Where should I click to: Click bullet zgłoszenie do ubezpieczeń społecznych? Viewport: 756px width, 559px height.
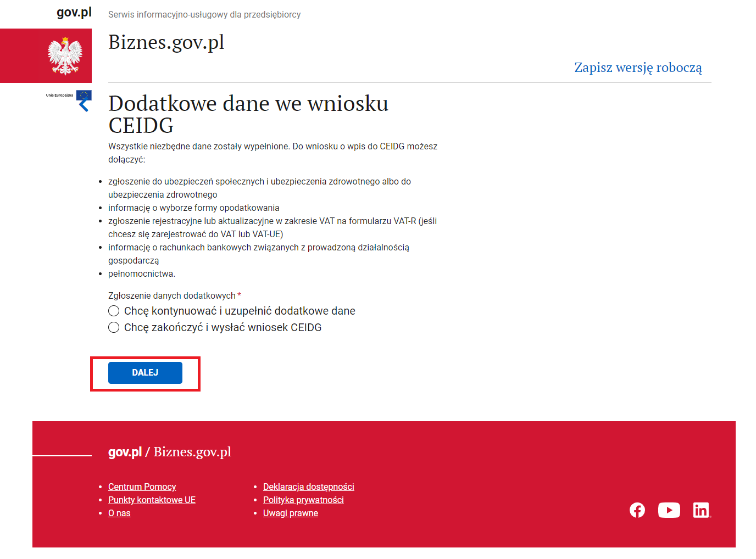[259, 188]
